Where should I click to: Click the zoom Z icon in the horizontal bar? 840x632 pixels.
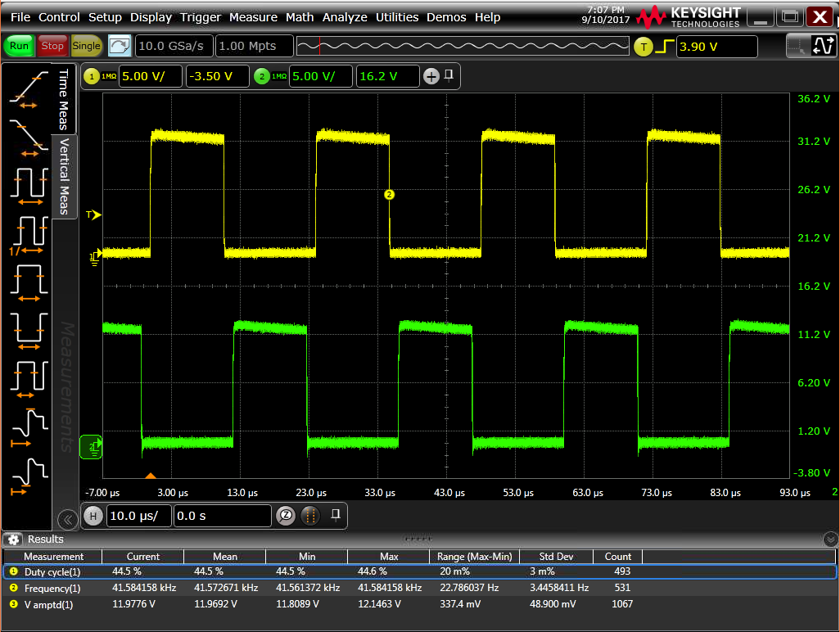(286, 516)
